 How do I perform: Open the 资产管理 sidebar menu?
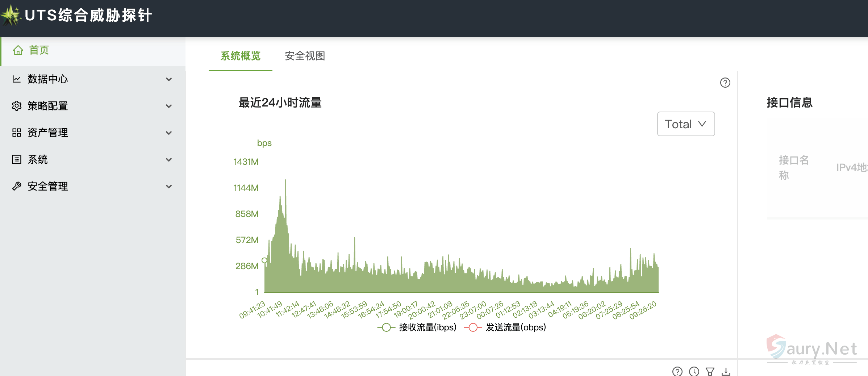48,133
